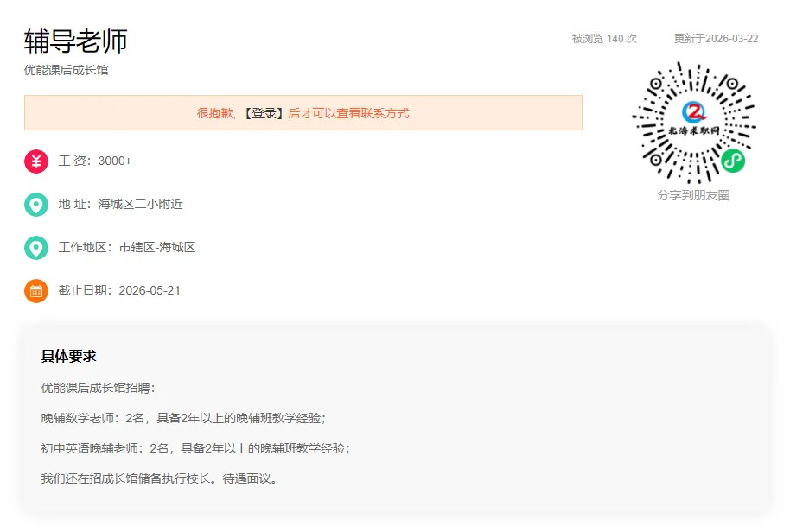Image resolution: width=790 pixels, height=532 pixels.
Task: Click the 晚辅数学老师 requirement line
Action: coord(183,418)
